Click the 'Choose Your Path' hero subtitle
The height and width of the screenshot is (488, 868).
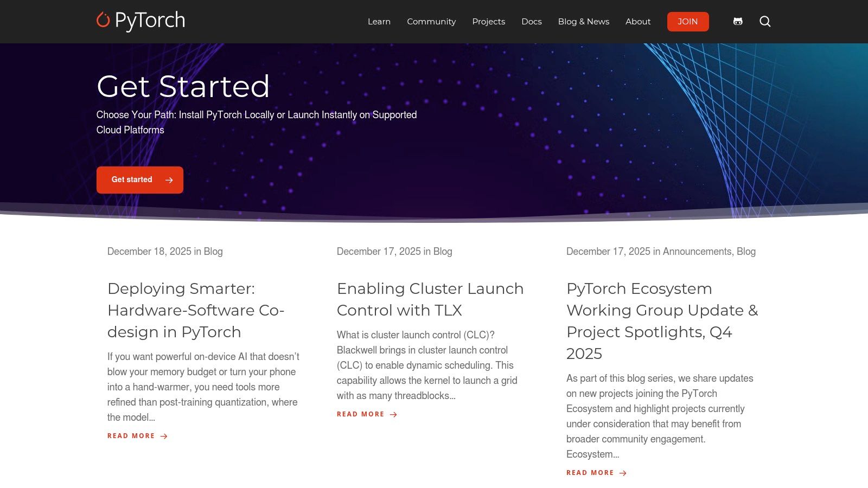257,123
